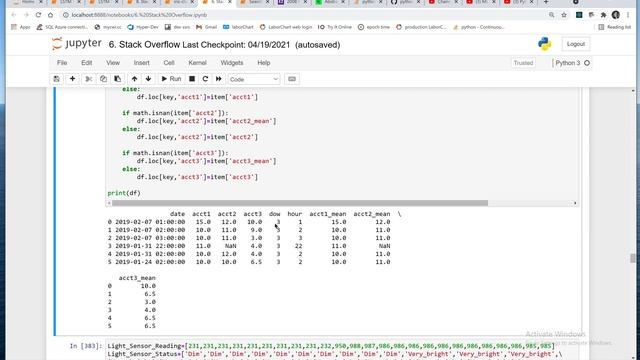Open a new browser tab

pos(546,2)
